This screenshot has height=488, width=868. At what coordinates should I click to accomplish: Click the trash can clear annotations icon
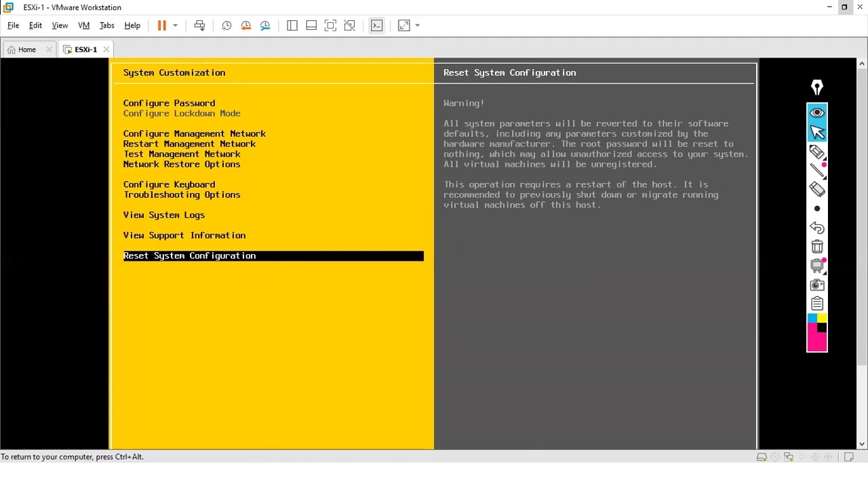coord(816,247)
